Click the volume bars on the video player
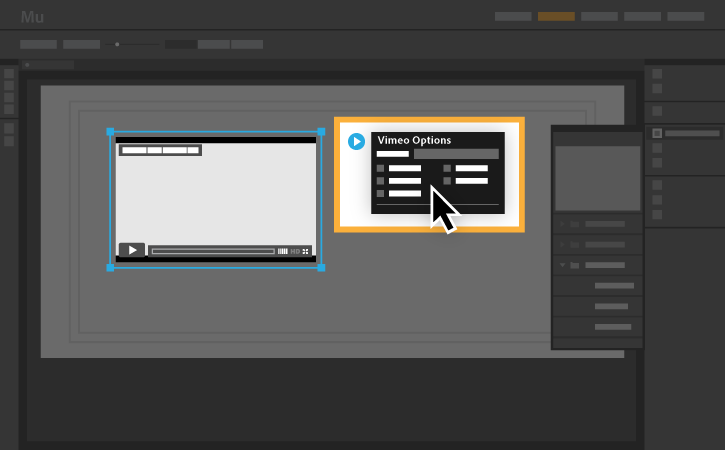This screenshot has width=725, height=450. (x=283, y=251)
